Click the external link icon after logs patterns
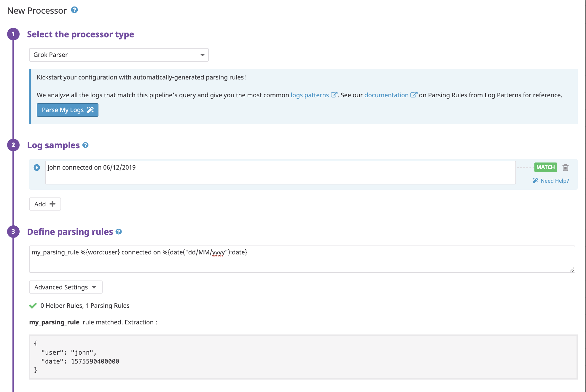 pyautogui.click(x=334, y=95)
